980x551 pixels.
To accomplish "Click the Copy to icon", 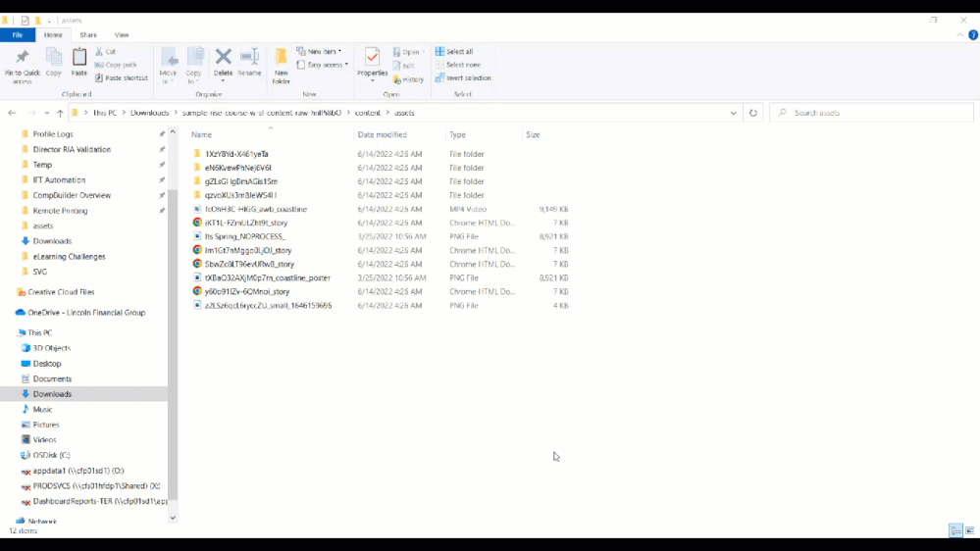I will (x=194, y=66).
